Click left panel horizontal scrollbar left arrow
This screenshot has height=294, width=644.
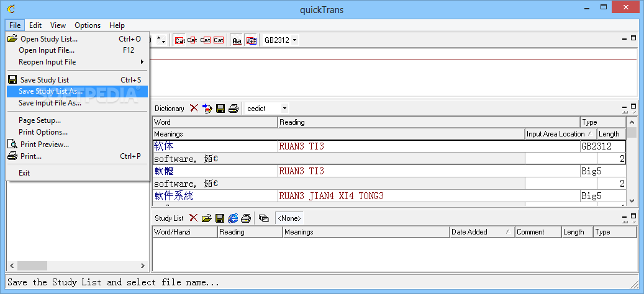click(x=12, y=265)
